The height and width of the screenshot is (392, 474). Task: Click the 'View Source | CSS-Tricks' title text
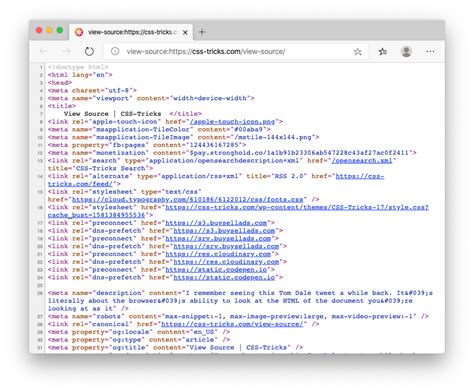[x=112, y=114]
